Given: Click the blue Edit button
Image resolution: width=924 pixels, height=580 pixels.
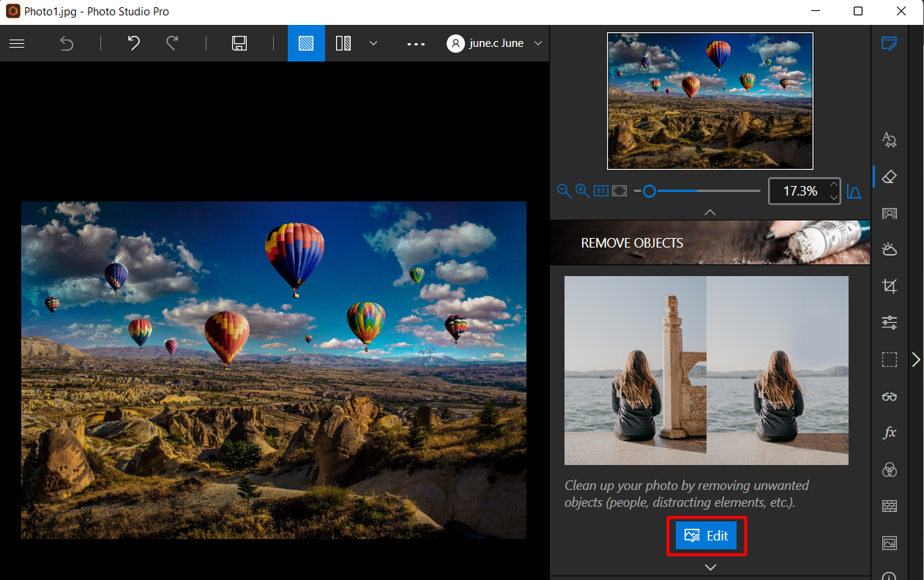Looking at the screenshot, I should pyautogui.click(x=706, y=535).
